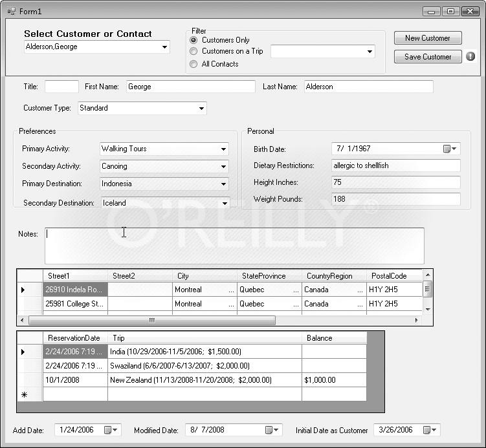Click the Dietary Restrictions field
The width and height of the screenshot is (486, 448).
[x=396, y=165]
